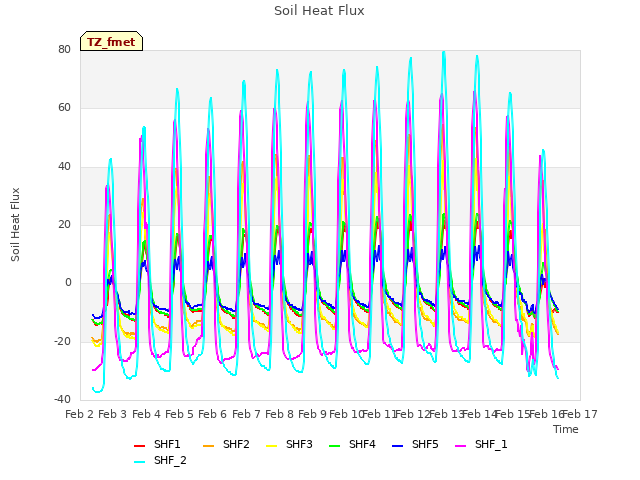The height and width of the screenshot is (480, 640).
Task: Click the Feb 13 x-axis label
Action: 446,414
